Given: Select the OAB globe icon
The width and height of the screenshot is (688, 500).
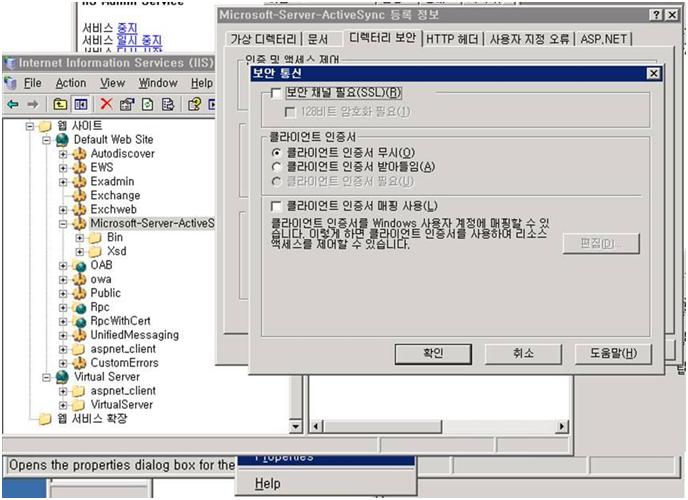Looking at the screenshot, I should [x=80, y=266].
